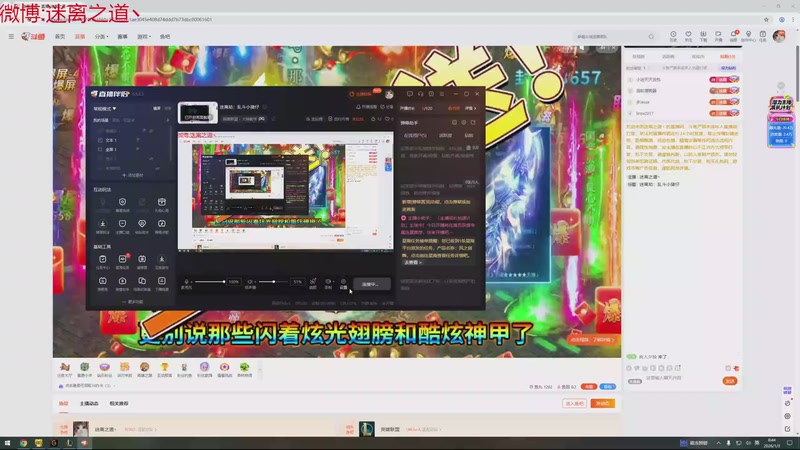Open the Douyu site hamburger menu
800x450 pixels.
pyautogui.click(x=11, y=37)
